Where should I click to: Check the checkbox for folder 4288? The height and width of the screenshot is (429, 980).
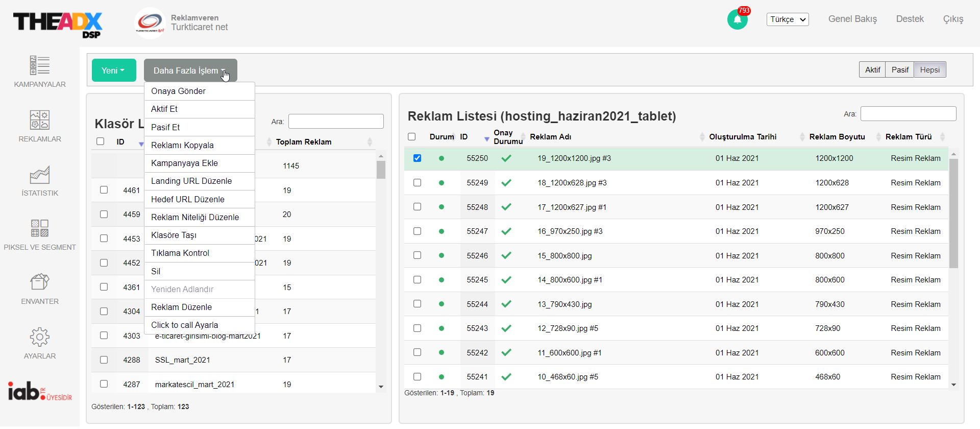point(104,360)
